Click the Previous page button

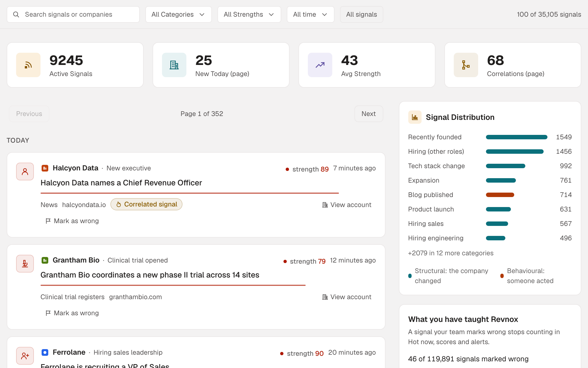click(29, 114)
